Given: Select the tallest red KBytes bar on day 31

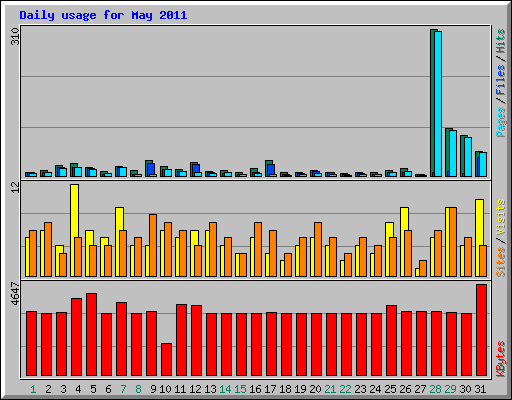Looking at the screenshot, I should pos(482,330).
